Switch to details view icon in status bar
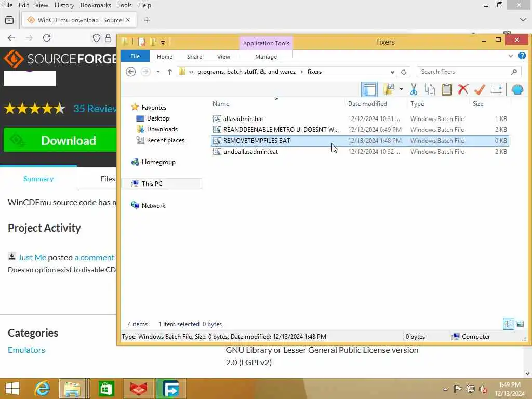 509,324
